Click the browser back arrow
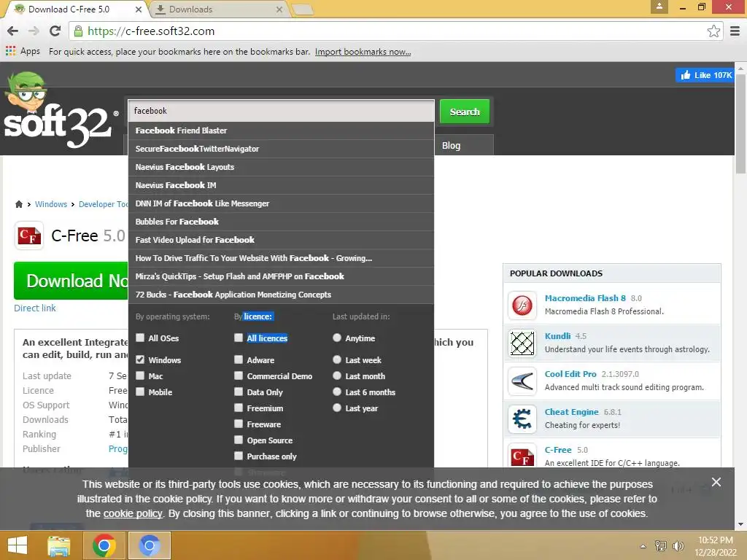Image resolution: width=747 pixels, height=560 pixels. point(13,31)
